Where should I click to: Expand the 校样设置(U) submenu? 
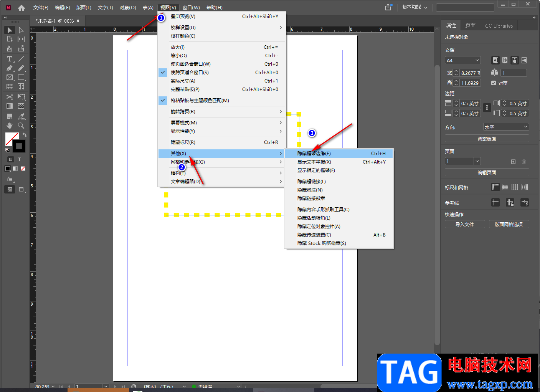coord(222,27)
